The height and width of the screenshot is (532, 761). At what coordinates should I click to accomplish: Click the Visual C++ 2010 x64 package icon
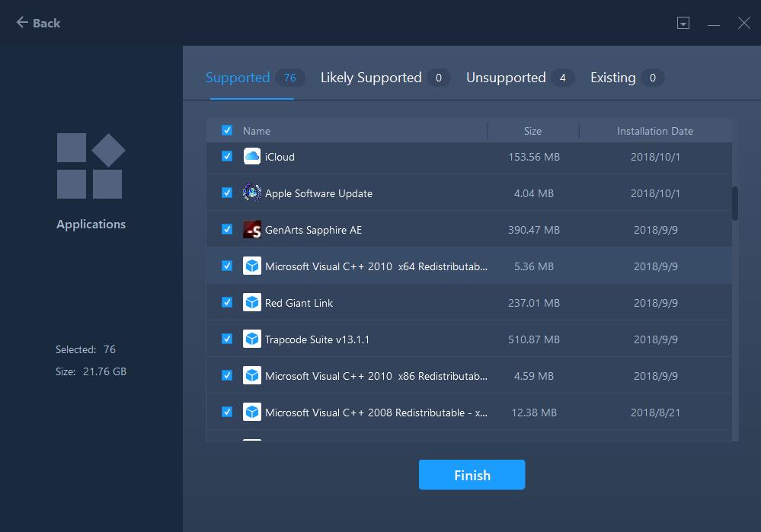tap(252, 266)
